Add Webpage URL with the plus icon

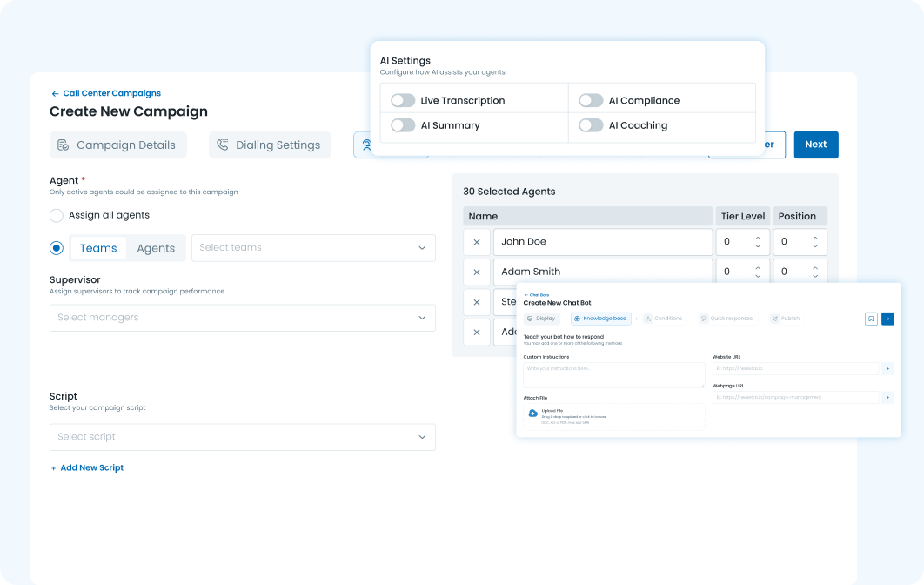tap(887, 397)
